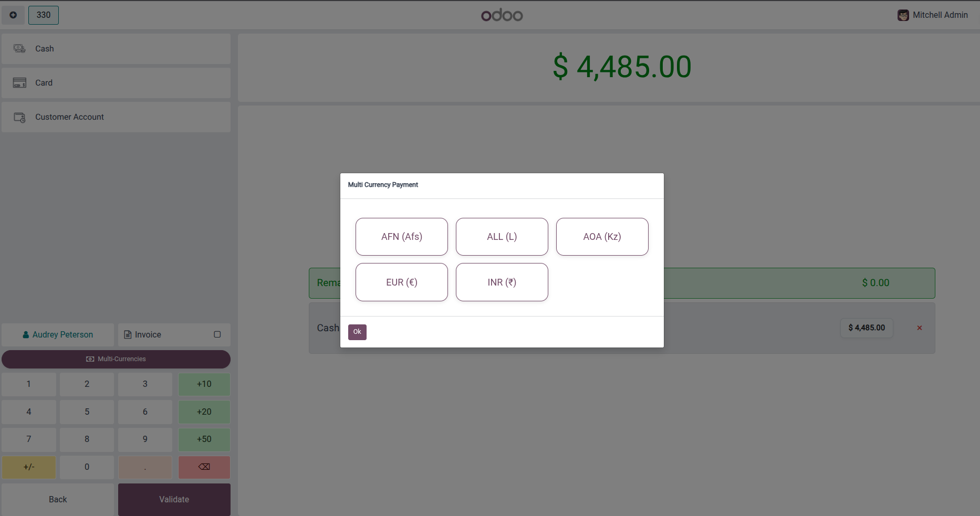Confirm dialog with the Ok button
Screen dimensions: 980x516
357,332
